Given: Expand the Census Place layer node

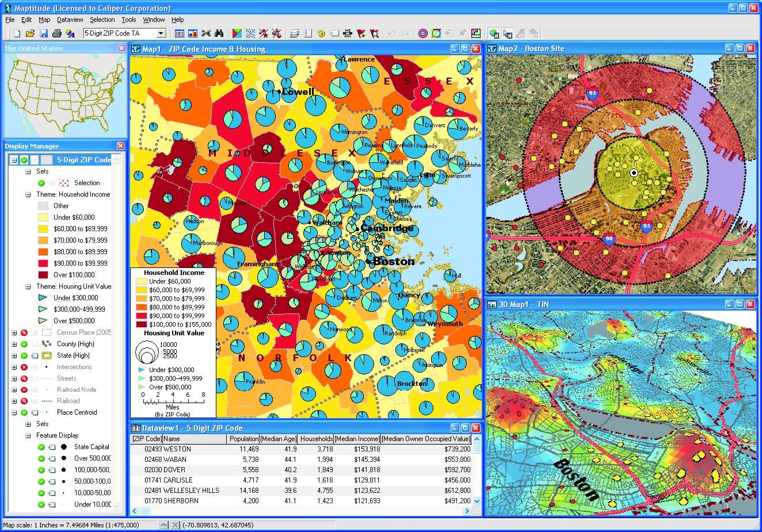Looking at the screenshot, I should [x=14, y=332].
